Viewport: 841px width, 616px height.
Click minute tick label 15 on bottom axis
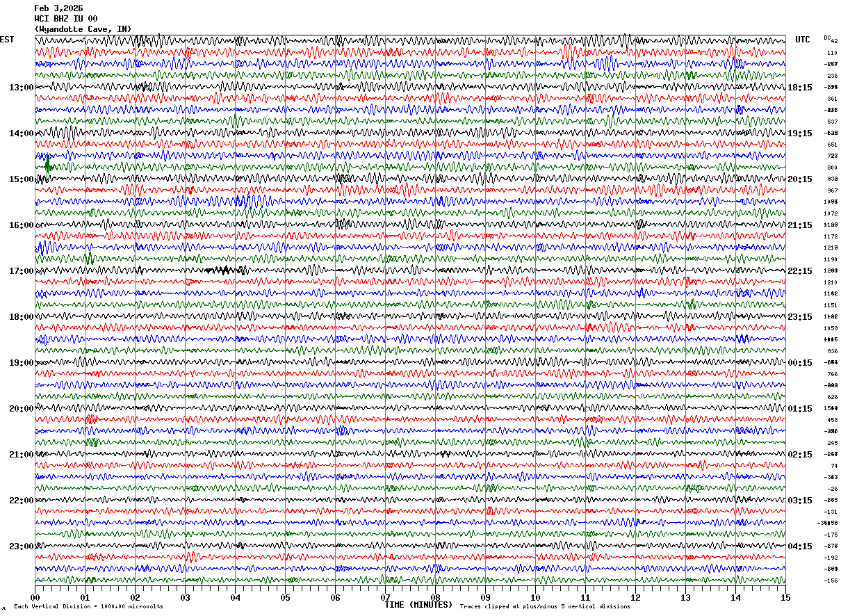coord(785,597)
